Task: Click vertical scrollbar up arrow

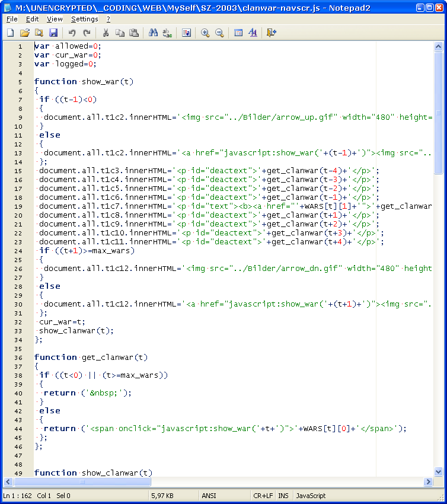Action: coord(438,47)
